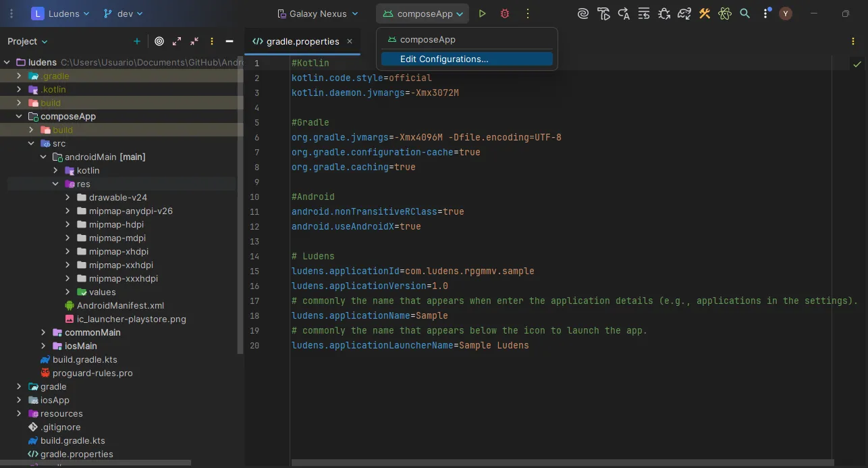Select Edit Configurations from the menu
868x468 pixels.
click(x=443, y=59)
